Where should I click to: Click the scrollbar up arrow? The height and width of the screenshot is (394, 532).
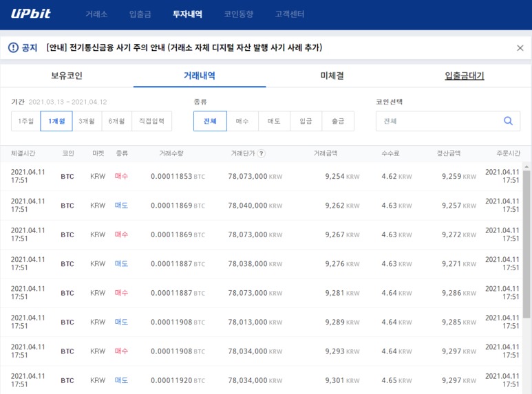click(526, 167)
